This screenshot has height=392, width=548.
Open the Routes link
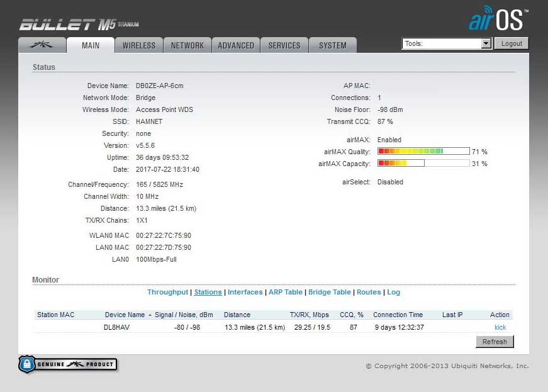369,292
